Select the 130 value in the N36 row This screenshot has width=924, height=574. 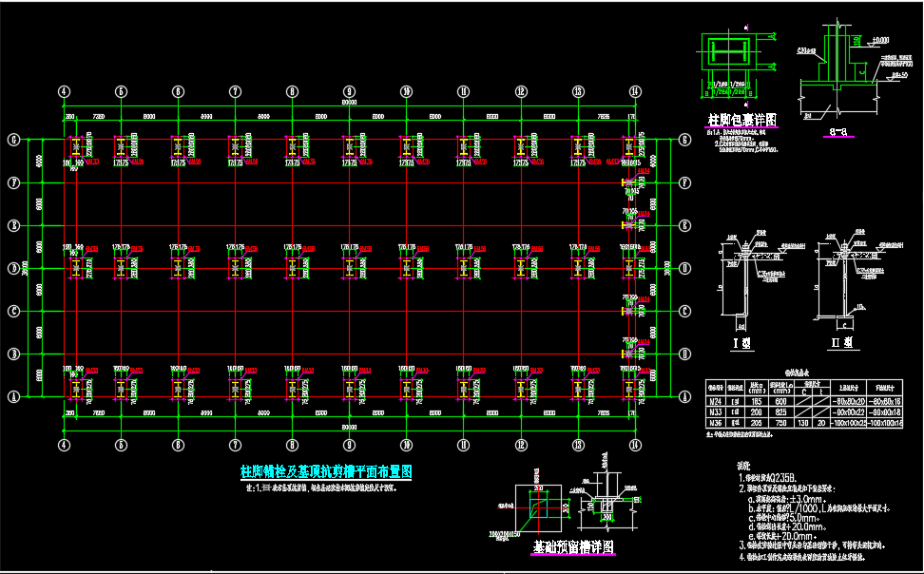click(x=803, y=423)
